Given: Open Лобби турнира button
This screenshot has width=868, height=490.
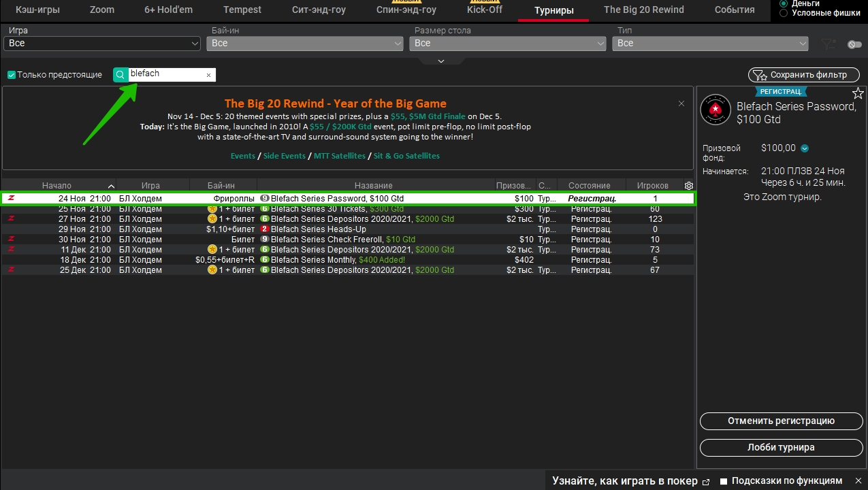Looking at the screenshot, I should (x=781, y=448).
